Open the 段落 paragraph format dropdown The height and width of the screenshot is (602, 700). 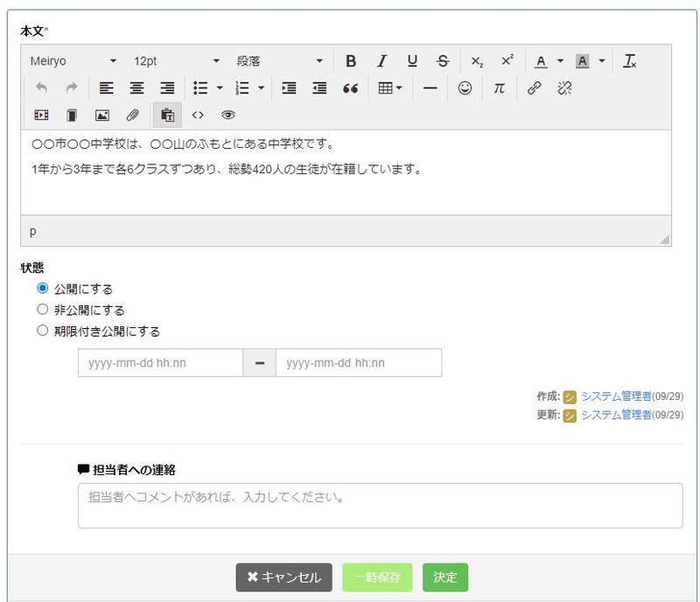click(279, 61)
